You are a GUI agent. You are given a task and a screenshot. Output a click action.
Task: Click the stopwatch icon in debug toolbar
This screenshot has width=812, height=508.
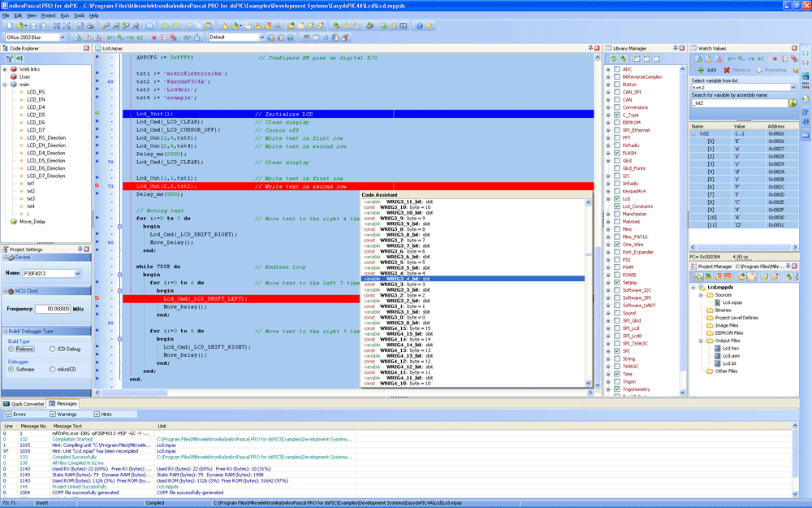click(197, 37)
